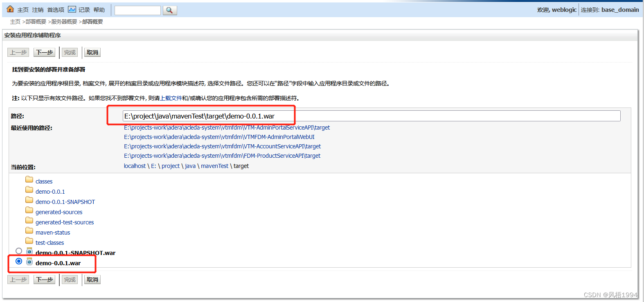644x302 pixels.
Task: Click into the 路径 path input field
Action: click(372, 116)
